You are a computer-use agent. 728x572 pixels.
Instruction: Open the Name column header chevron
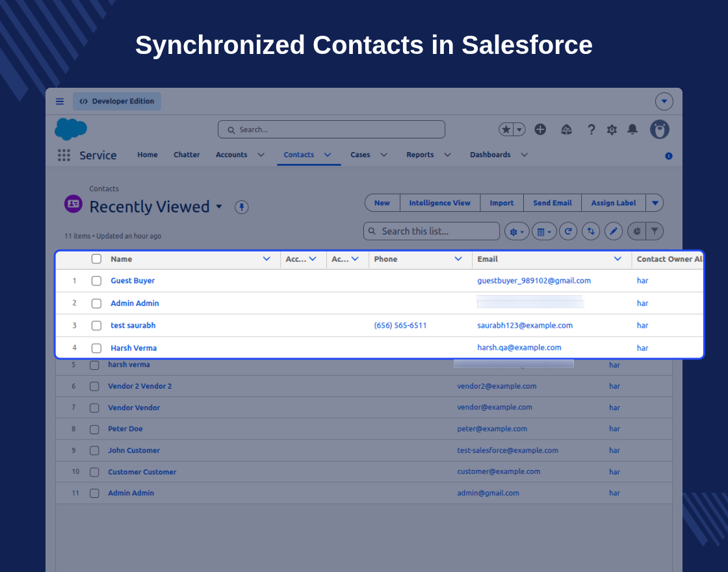(266, 259)
